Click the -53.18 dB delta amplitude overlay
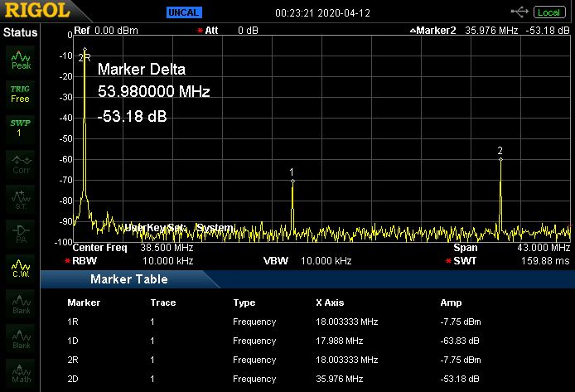Image resolution: width=575 pixels, height=392 pixels. coord(132,116)
